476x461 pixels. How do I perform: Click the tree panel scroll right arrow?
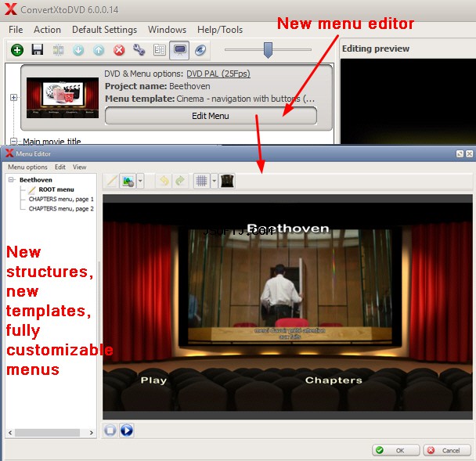pyautogui.click(x=92, y=433)
